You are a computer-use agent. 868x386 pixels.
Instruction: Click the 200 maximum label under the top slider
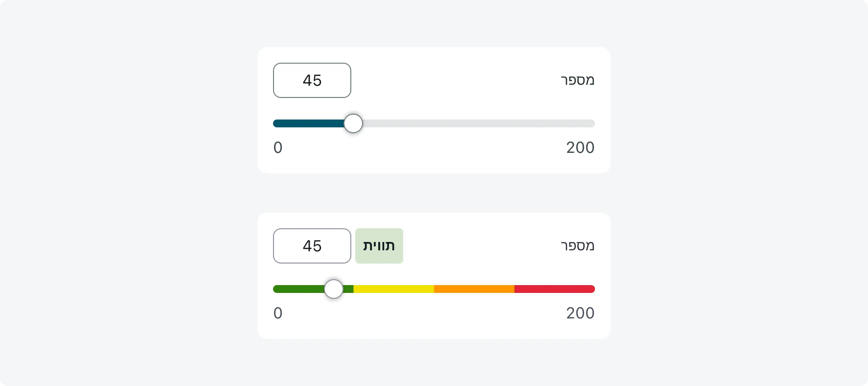click(580, 147)
